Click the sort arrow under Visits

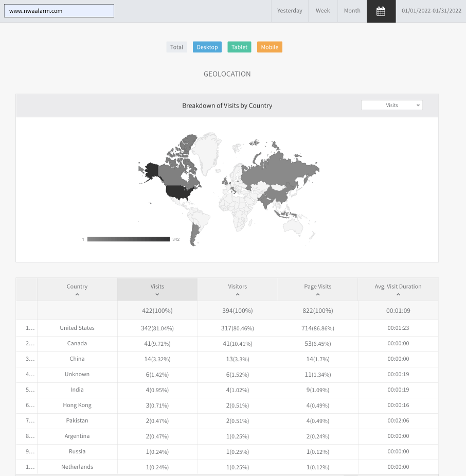[x=157, y=295]
